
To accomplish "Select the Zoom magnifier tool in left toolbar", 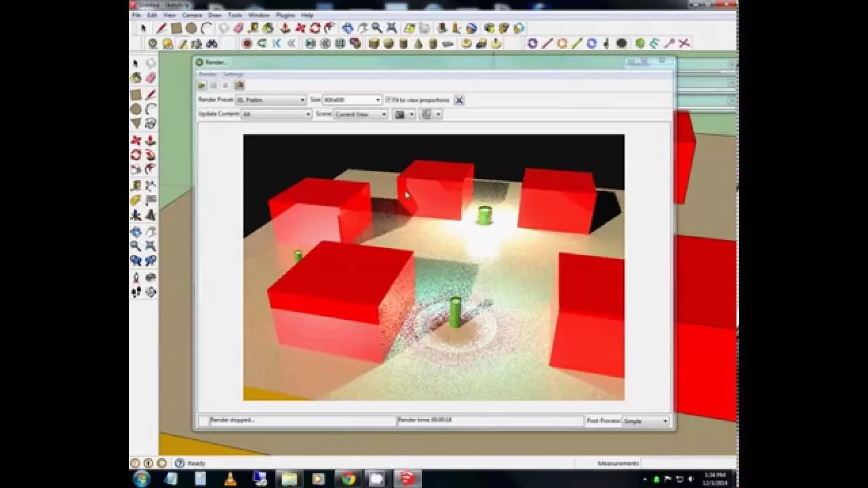I will [136, 246].
